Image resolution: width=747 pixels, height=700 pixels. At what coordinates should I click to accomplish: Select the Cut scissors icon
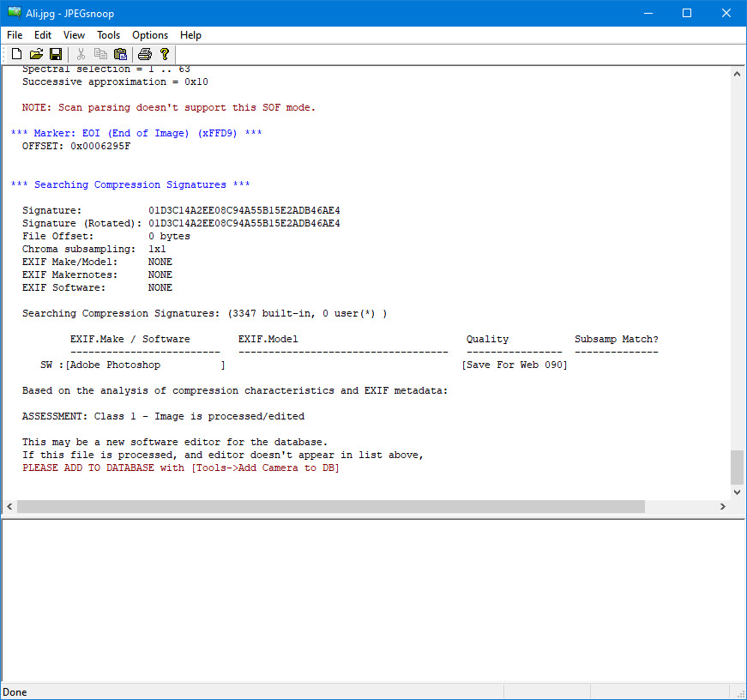[x=81, y=52]
